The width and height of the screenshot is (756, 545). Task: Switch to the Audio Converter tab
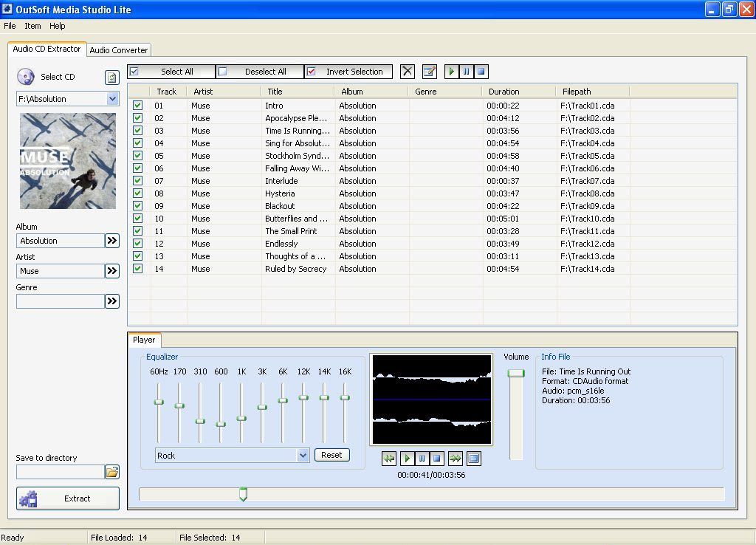[118, 50]
